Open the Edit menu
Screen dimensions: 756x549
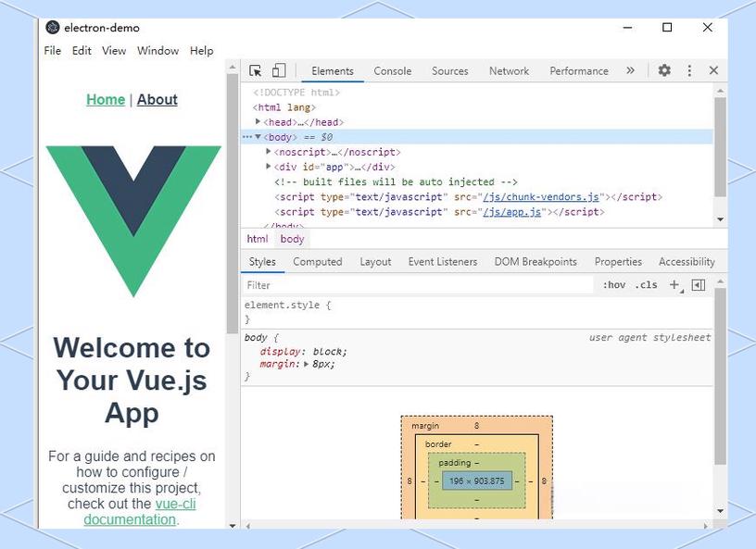tap(82, 51)
